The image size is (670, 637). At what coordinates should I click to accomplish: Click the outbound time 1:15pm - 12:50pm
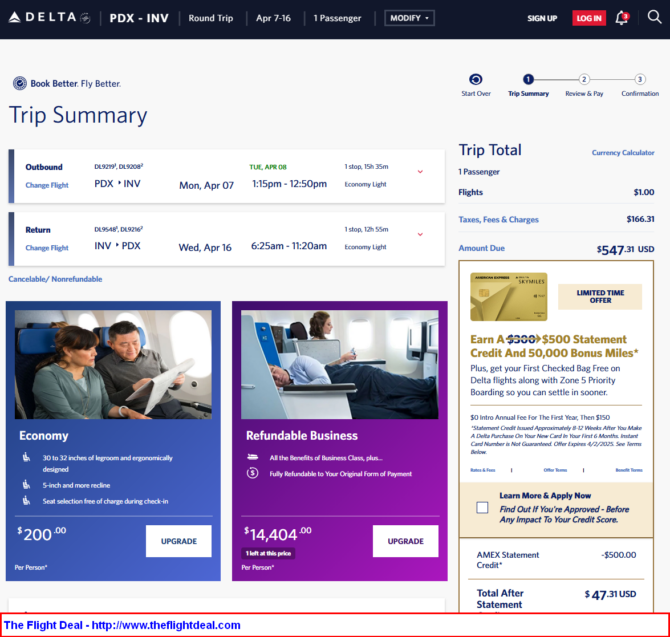tap(289, 184)
